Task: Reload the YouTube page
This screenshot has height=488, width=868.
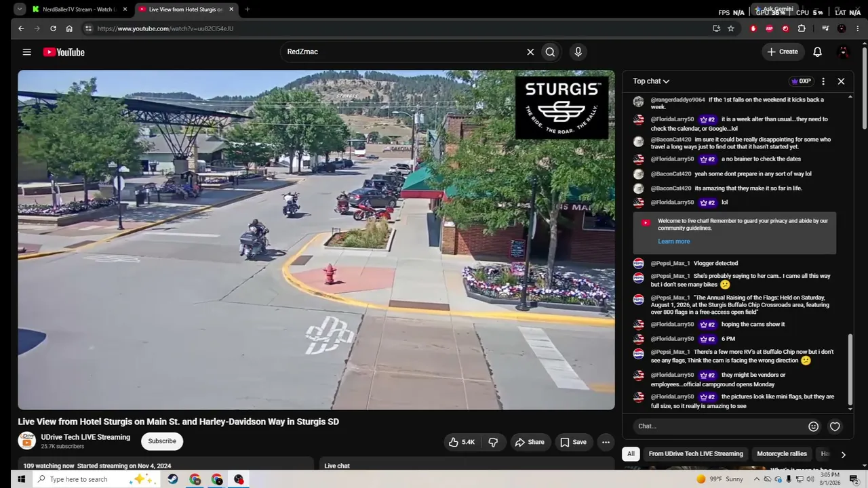Action: tap(53, 28)
